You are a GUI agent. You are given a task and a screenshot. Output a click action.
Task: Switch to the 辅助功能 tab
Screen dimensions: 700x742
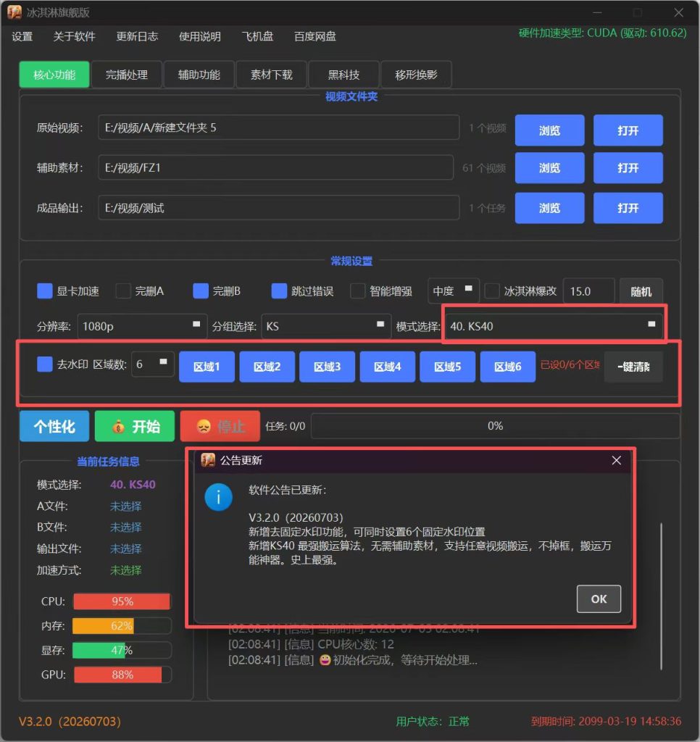coord(199,75)
